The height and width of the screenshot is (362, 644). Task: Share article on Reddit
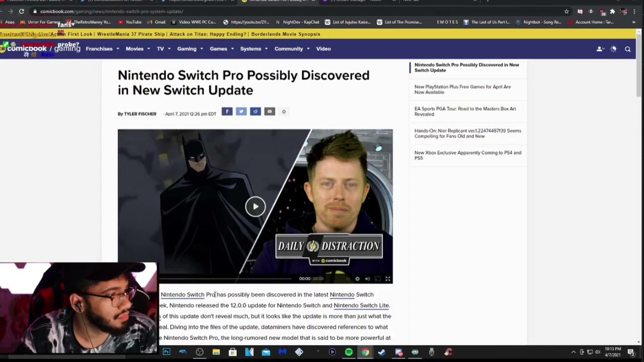(255, 111)
